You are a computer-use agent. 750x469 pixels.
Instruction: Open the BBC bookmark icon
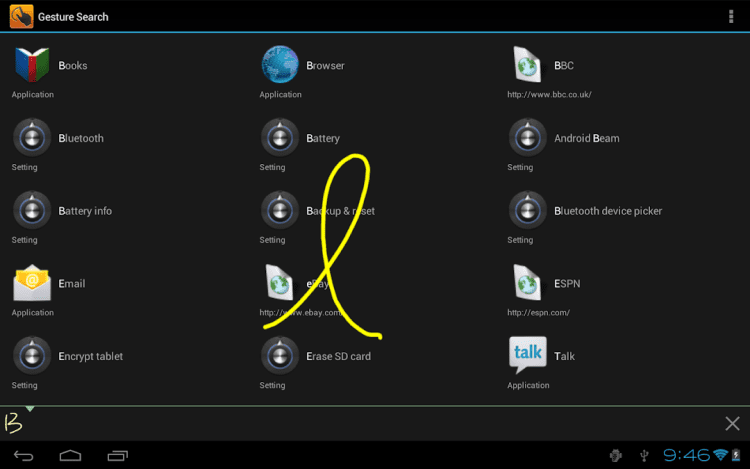527,65
